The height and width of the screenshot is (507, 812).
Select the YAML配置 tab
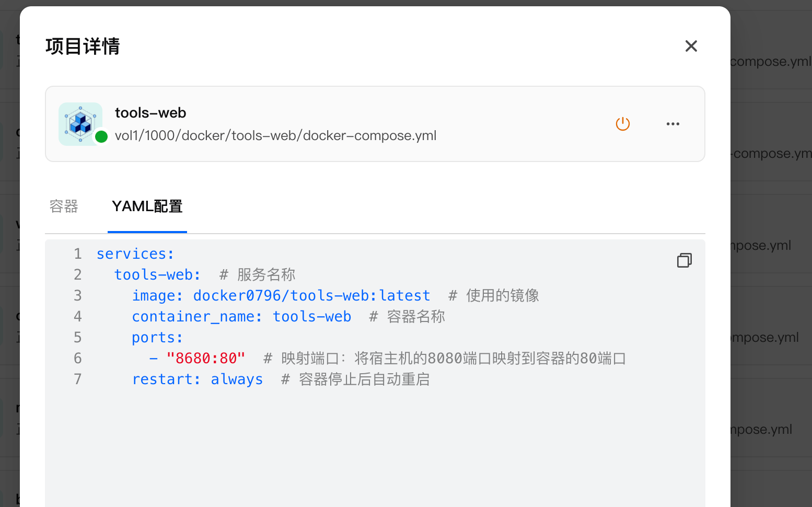(147, 206)
